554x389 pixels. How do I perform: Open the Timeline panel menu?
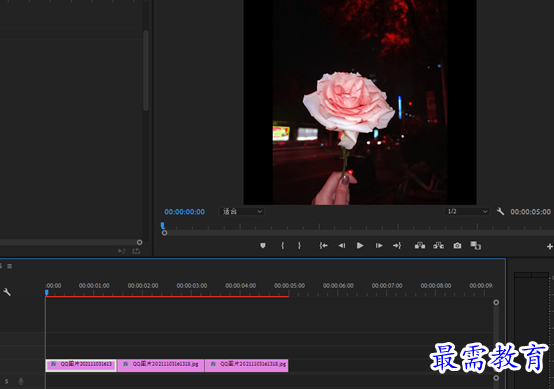point(10,266)
